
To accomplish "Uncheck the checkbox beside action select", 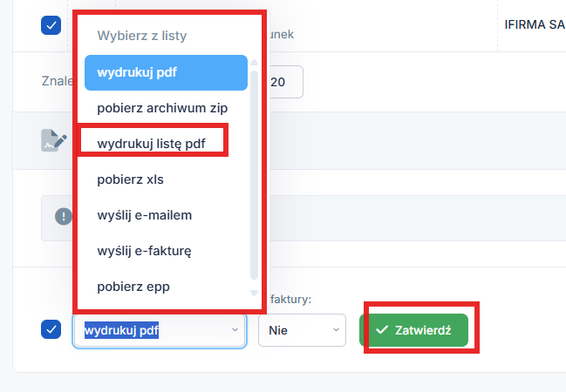I will (x=51, y=330).
